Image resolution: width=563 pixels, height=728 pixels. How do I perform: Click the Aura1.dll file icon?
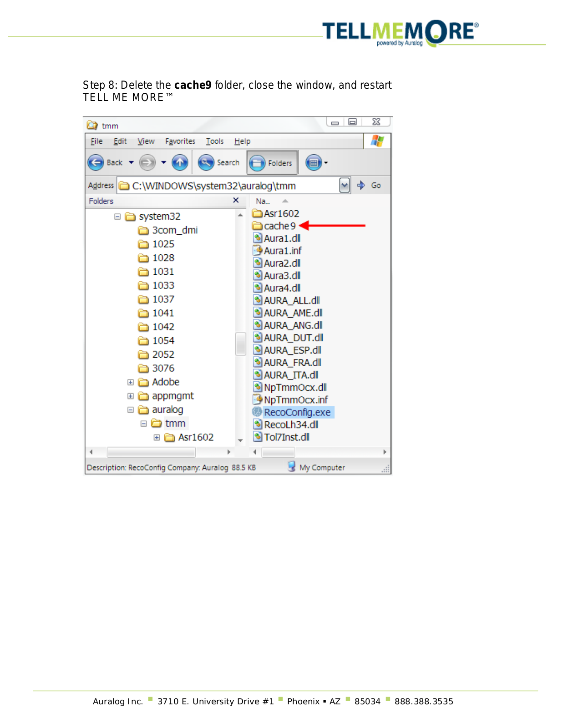click(257, 238)
